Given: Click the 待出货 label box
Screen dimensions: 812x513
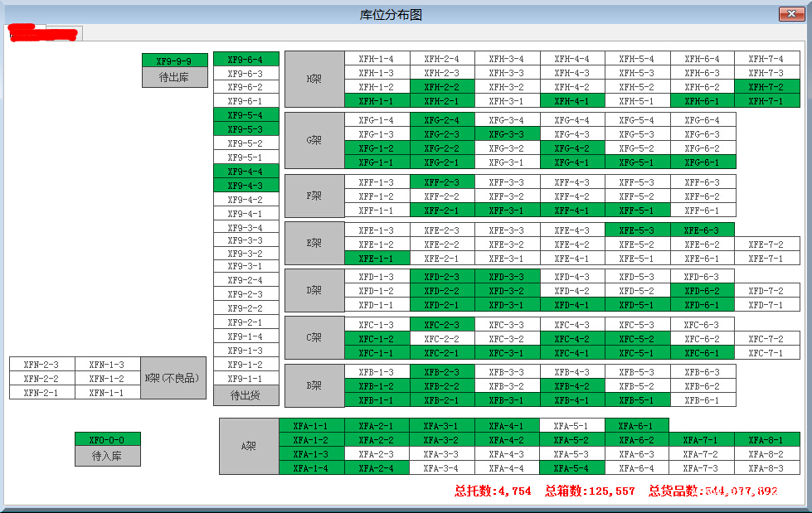Looking at the screenshot, I should coord(246,395).
